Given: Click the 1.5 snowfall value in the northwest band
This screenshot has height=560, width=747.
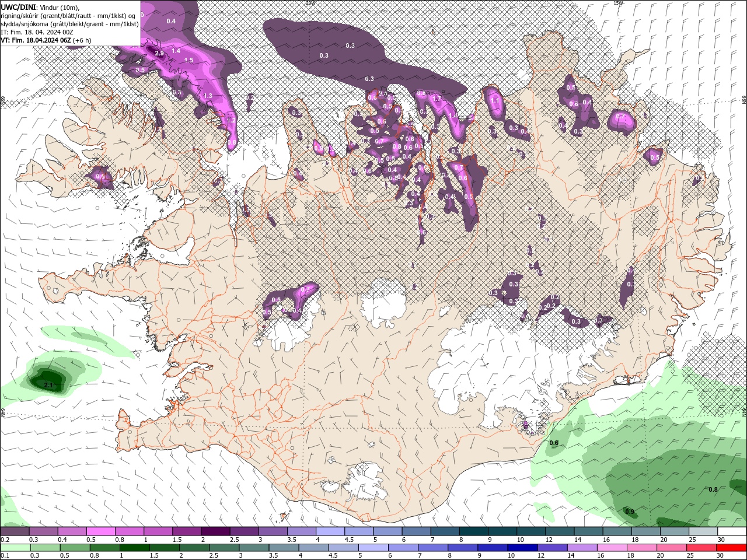Looking at the screenshot, I should tap(189, 60).
